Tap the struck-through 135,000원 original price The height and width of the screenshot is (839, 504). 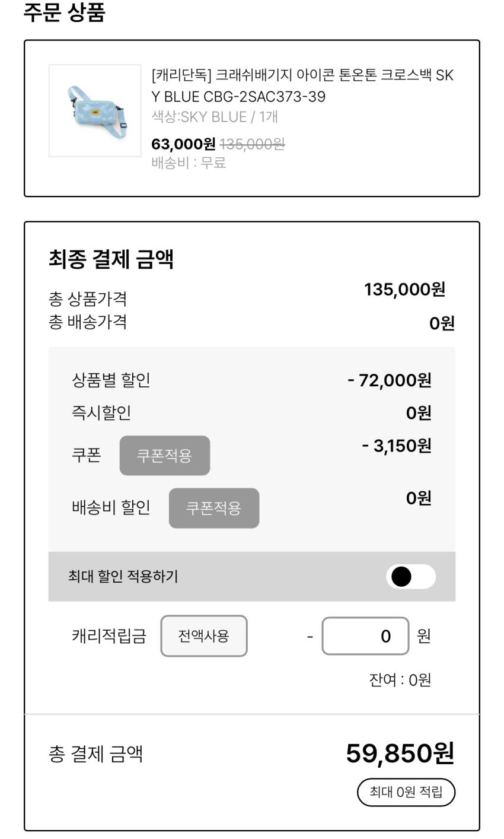[253, 144]
